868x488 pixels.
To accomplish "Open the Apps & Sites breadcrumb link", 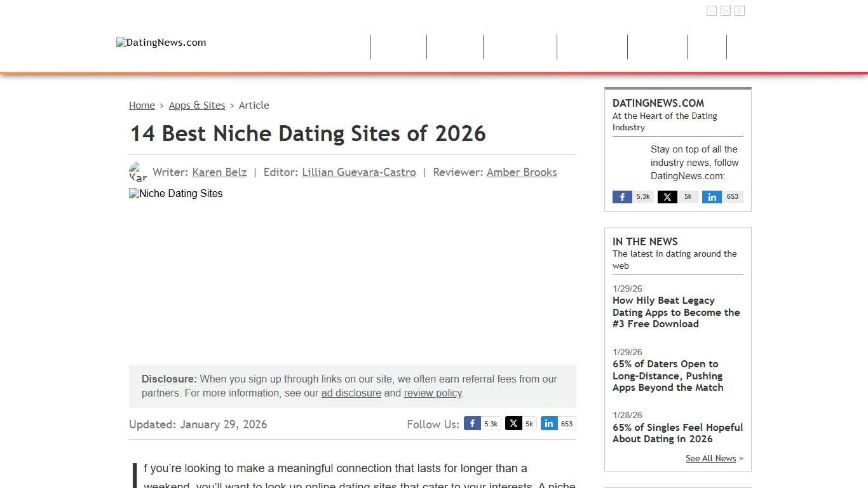I will coord(197,105).
